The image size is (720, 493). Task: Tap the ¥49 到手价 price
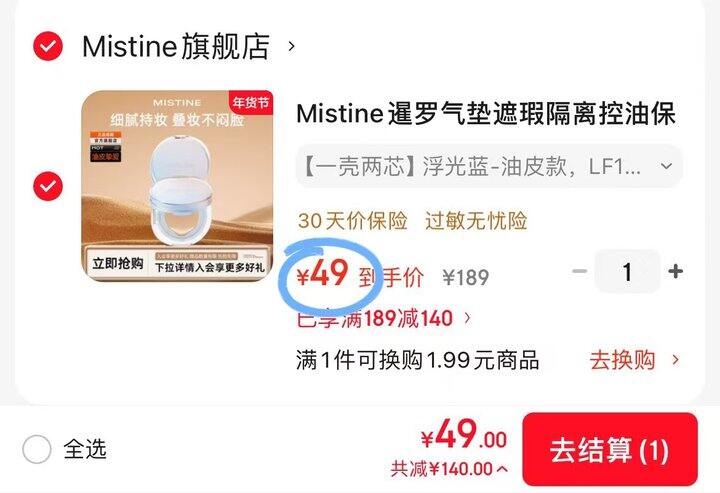pyautogui.click(x=360, y=275)
